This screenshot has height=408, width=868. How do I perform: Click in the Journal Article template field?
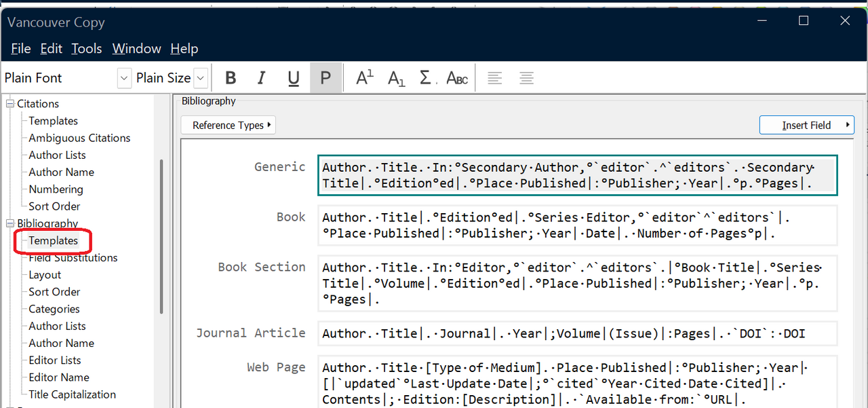(x=577, y=333)
